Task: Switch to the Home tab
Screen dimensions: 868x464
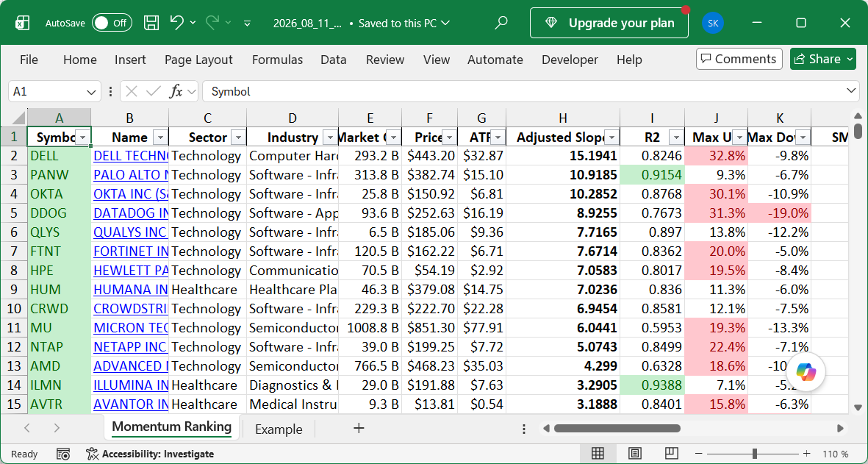Action: (79, 60)
